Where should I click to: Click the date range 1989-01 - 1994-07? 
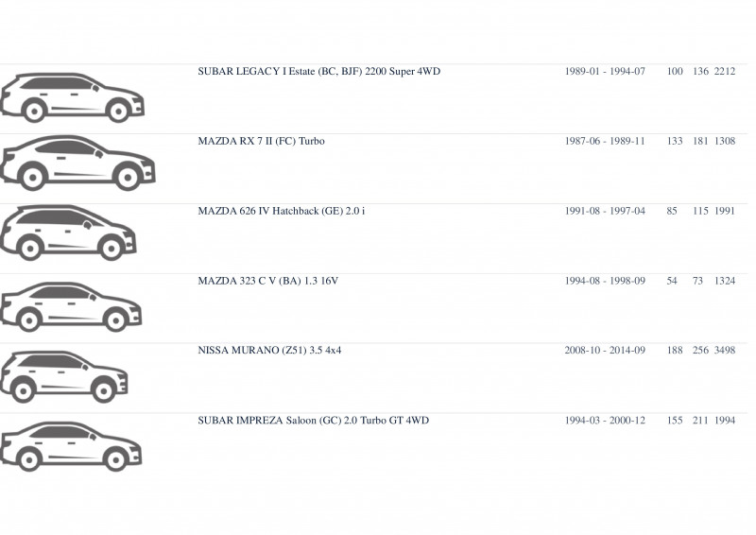point(605,72)
